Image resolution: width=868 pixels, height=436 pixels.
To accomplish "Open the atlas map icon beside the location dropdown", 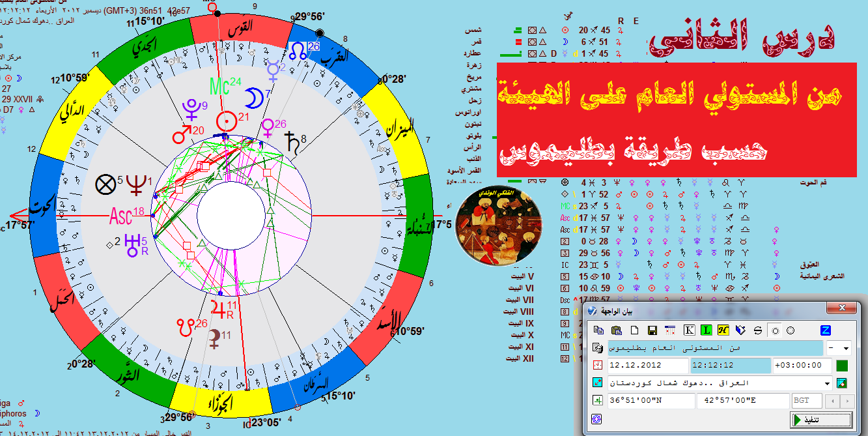I will pos(842,383).
